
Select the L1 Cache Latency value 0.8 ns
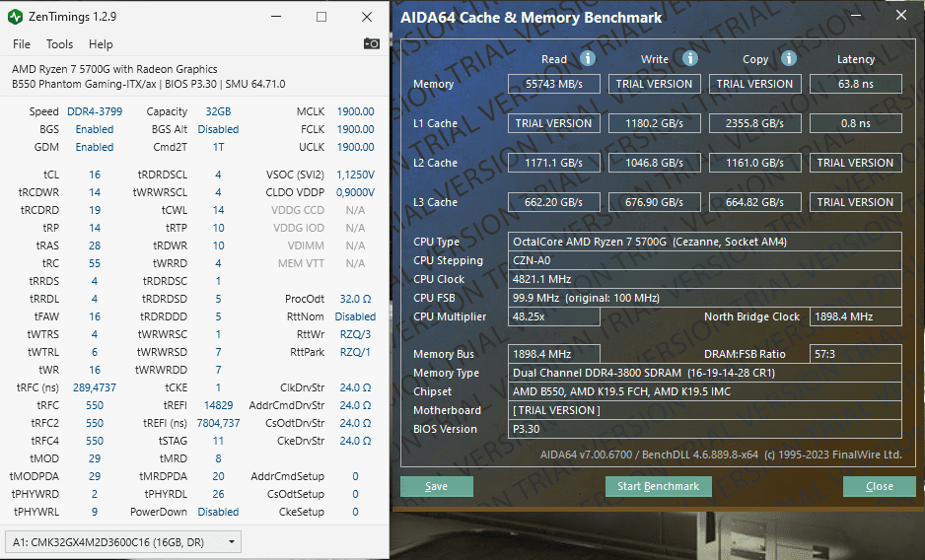tap(855, 123)
